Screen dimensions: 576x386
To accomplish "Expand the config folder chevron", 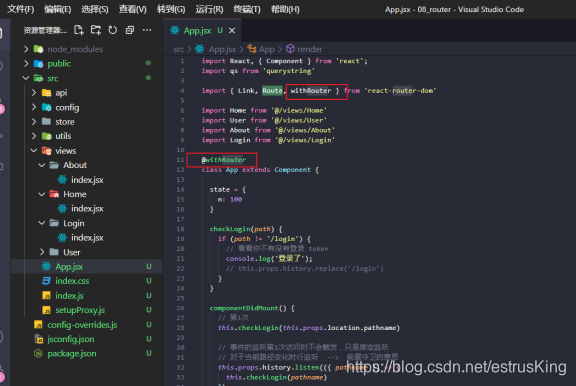I will (x=34, y=107).
